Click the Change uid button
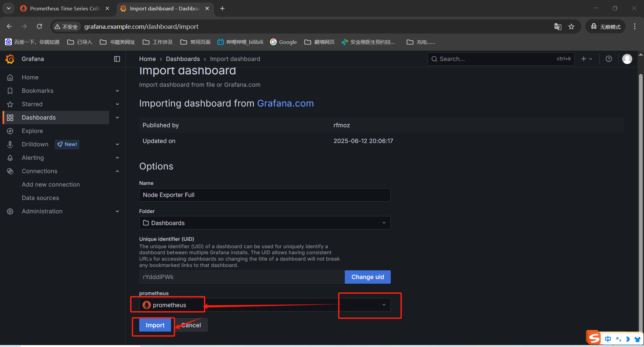This screenshot has width=644, height=347. 368,277
